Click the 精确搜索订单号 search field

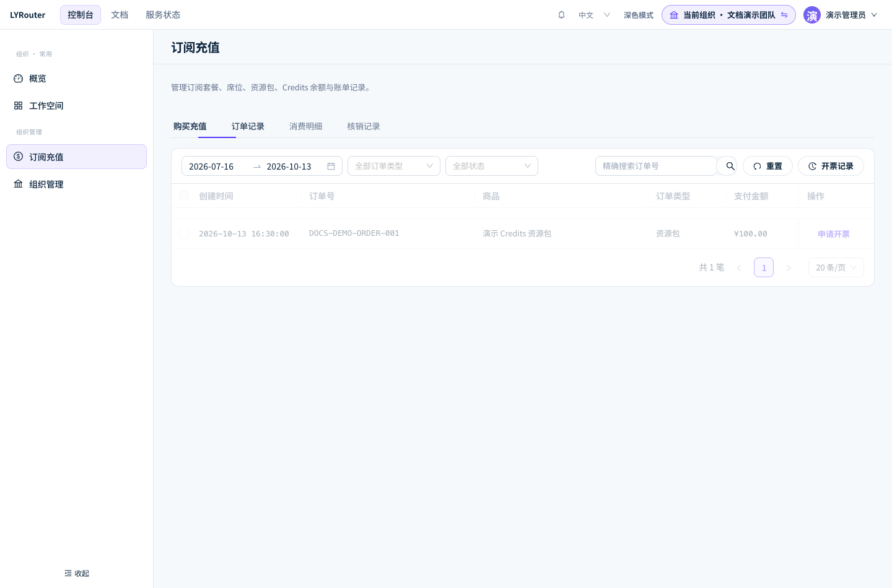point(655,166)
